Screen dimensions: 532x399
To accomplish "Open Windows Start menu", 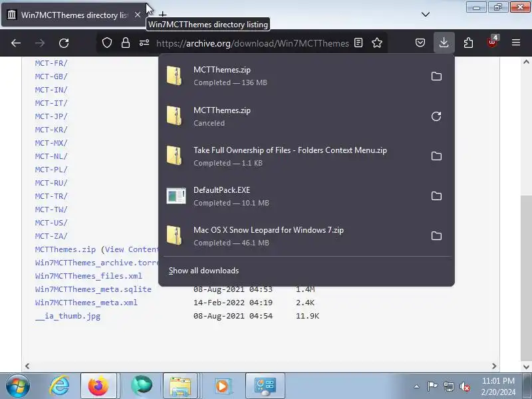I will pyautogui.click(x=17, y=386).
